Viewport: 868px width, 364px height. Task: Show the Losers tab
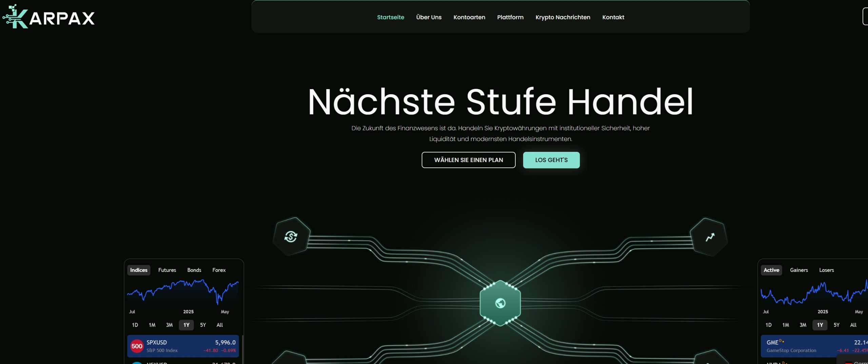(x=826, y=270)
